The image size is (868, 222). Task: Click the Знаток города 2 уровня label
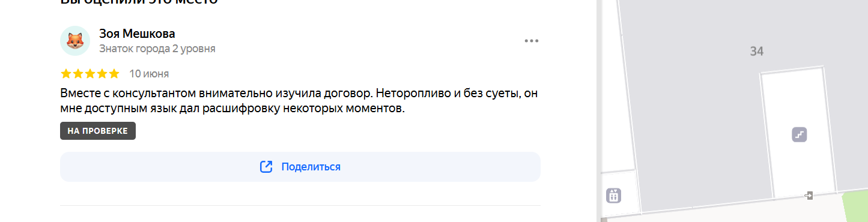[157, 49]
